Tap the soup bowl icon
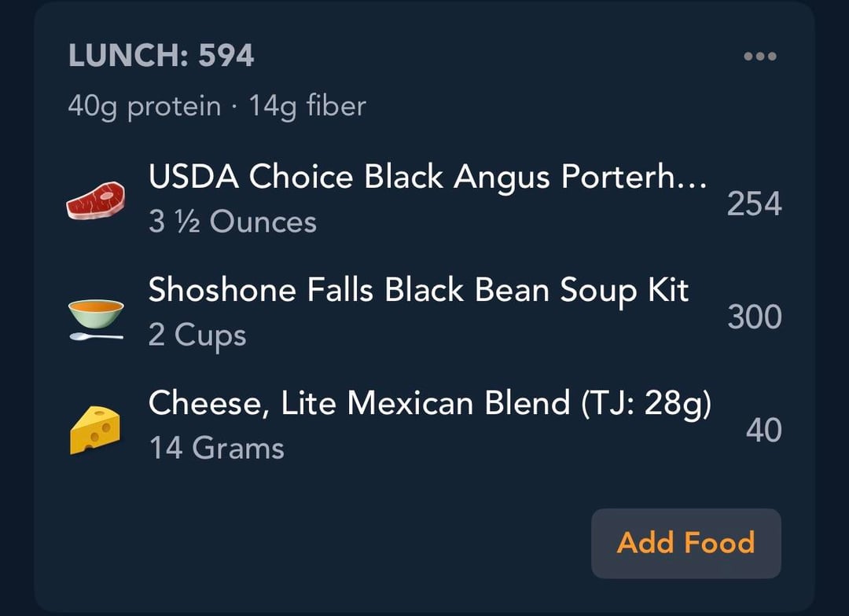This screenshot has width=849, height=616. (x=95, y=318)
